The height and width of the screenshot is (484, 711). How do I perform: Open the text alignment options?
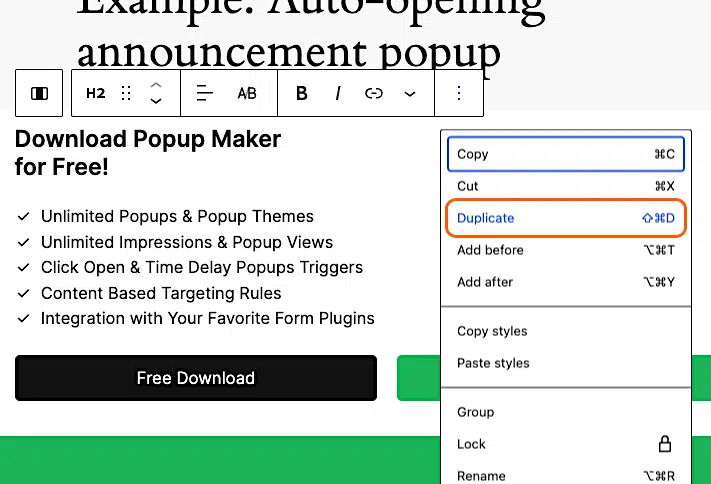tap(205, 93)
